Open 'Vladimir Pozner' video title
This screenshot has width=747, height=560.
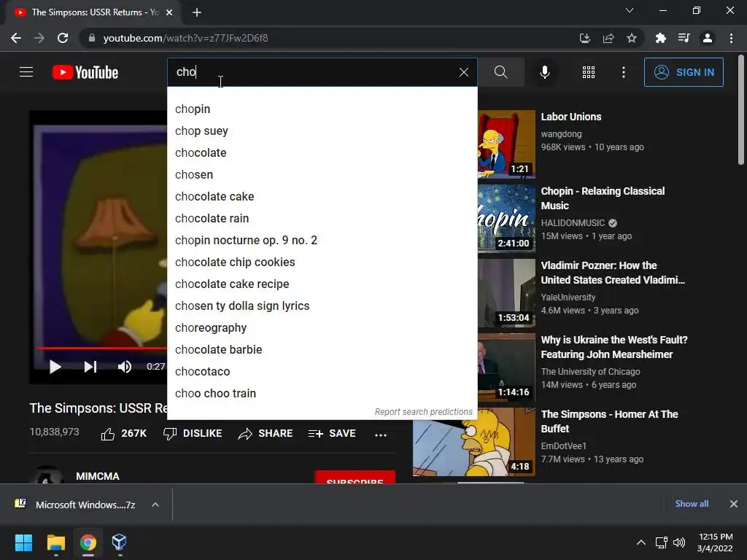(x=613, y=273)
